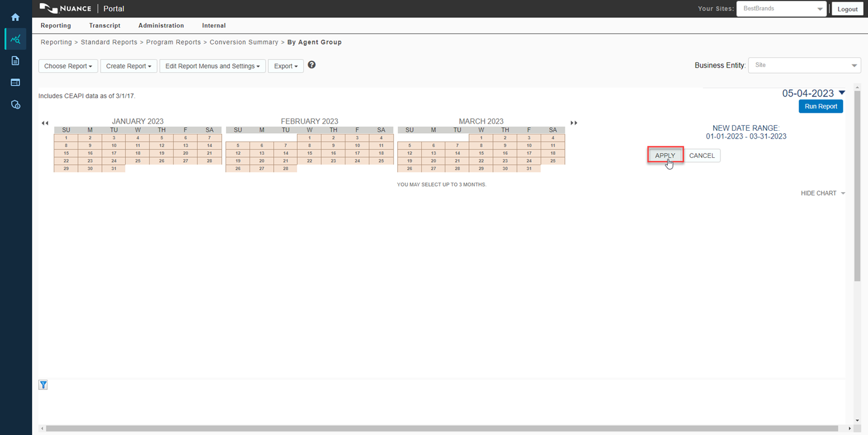Open the Administration menu
Image resolution: width=868 pixels, height=435 pixels.
pos(161,26)
